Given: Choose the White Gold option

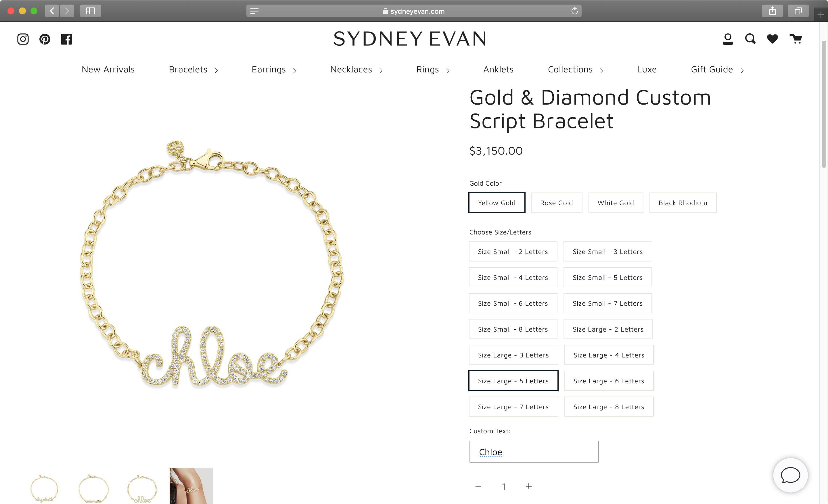Looking at the screenshot, I should [616, 203].
